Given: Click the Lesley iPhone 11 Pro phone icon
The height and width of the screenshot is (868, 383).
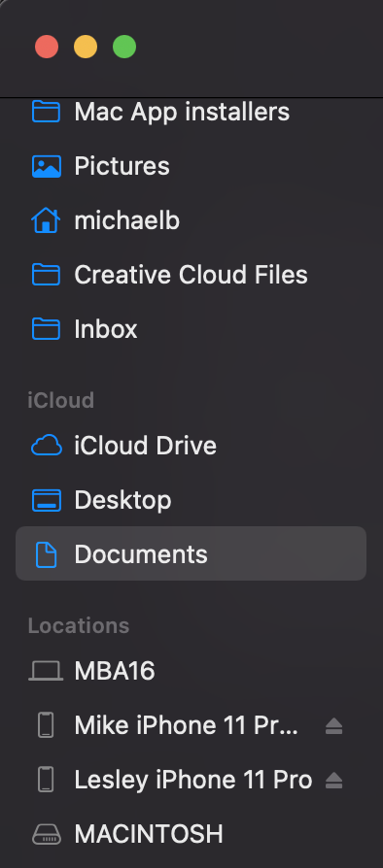Looking at the screenshot, I should pos(46,780).
